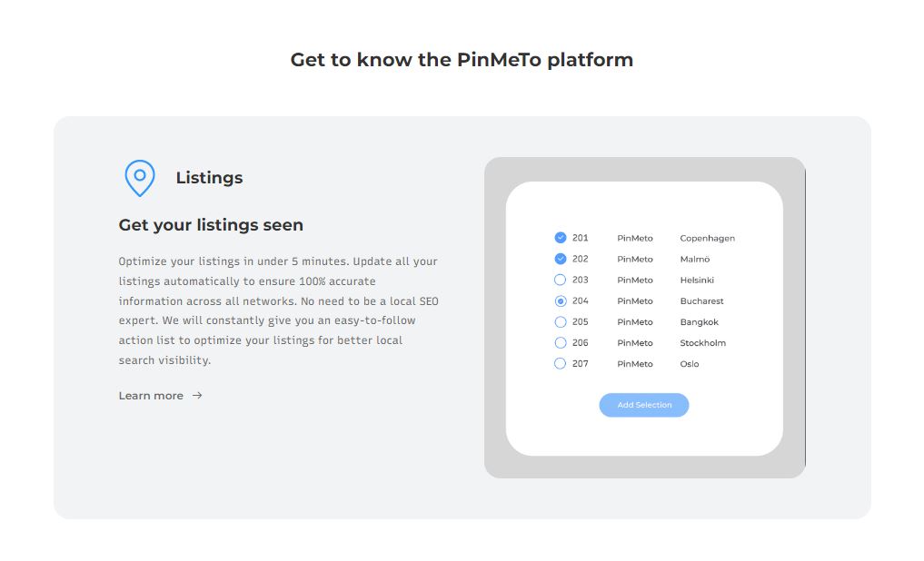This screenshot has width=924, height=561.
Task: Check the 206 Stockholm option
Action: [561, 342]
